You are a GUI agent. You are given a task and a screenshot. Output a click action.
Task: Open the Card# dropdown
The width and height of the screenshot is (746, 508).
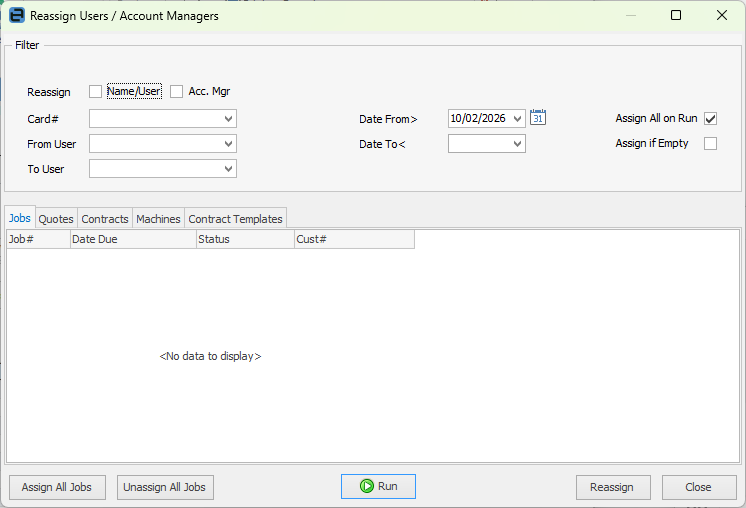(x=228, y=118)
